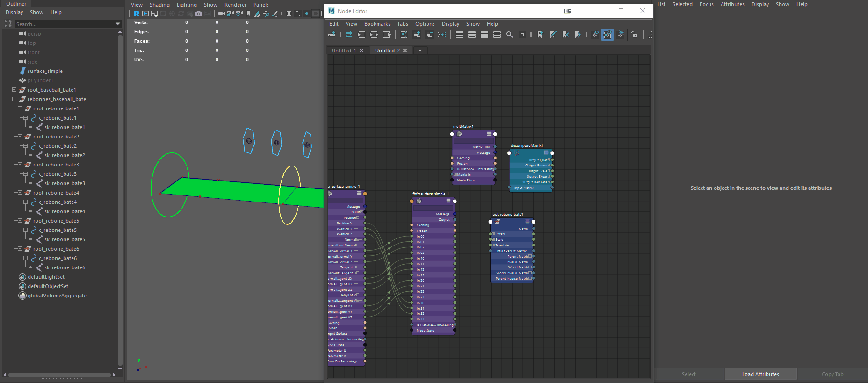Viewport: 868px width, 383px height.
Task: Toggle gate mask in viewport toolbar
Action: 316,14
